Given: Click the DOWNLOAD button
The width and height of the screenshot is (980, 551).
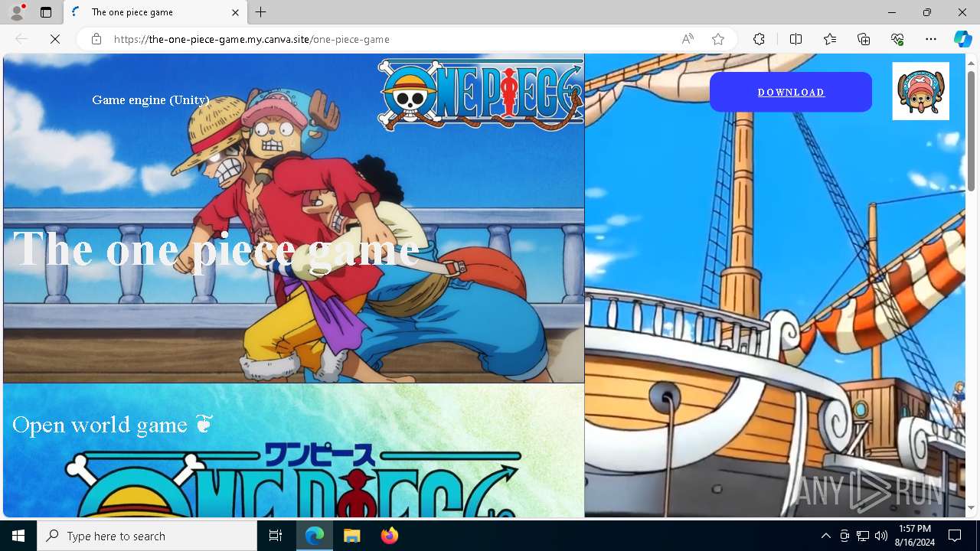Looking at the screenshot, I should click(x=791, y=92).
